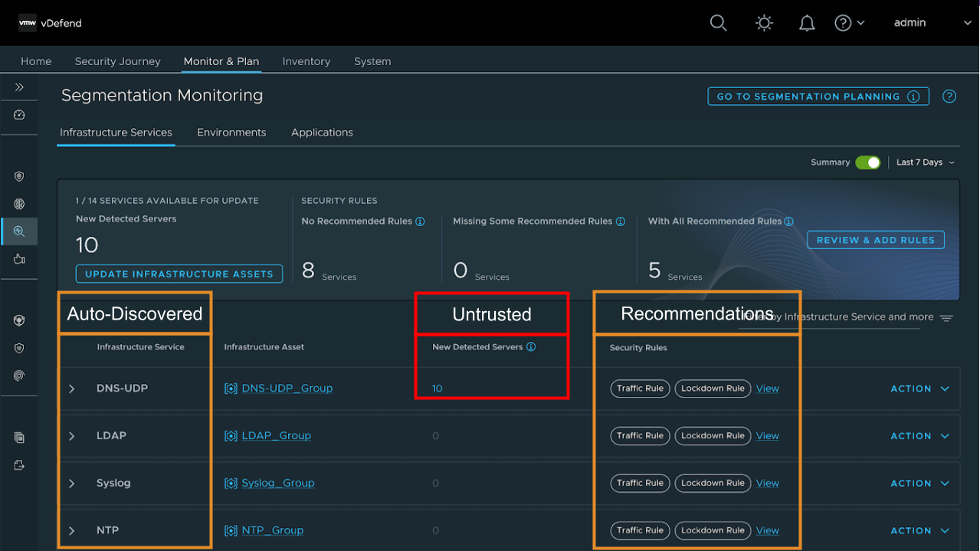Open the Inventory menu

[306, 61]
